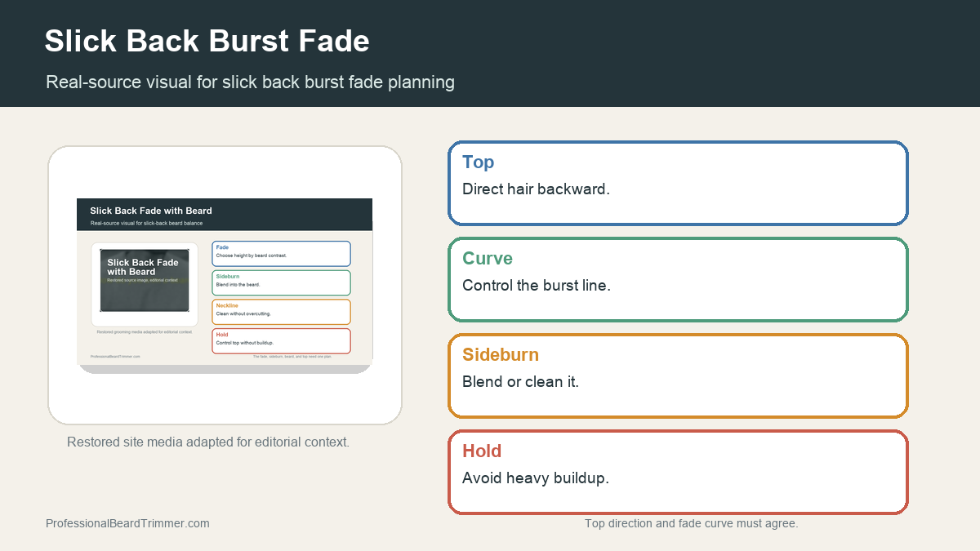Click the subtitle about burst fade planning

(x=250, y=82)
